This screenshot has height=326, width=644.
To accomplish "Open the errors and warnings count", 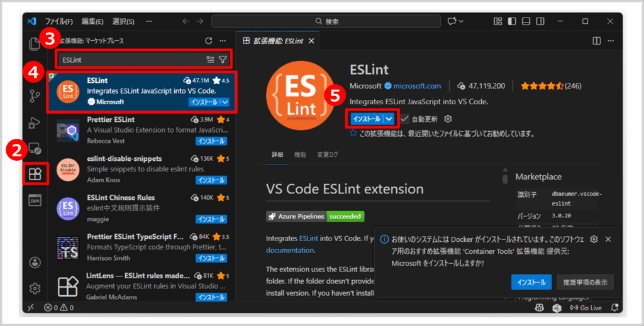I will tap(58, 308).
